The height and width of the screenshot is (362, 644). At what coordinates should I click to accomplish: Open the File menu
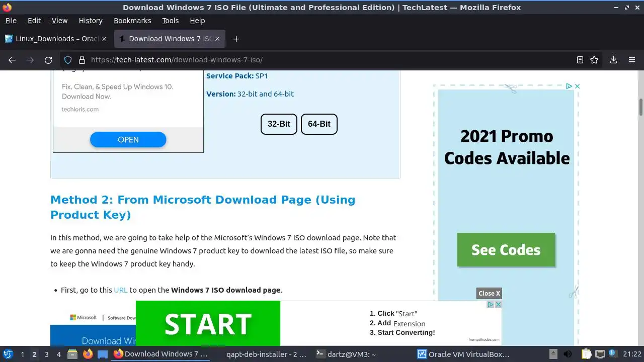11,21
